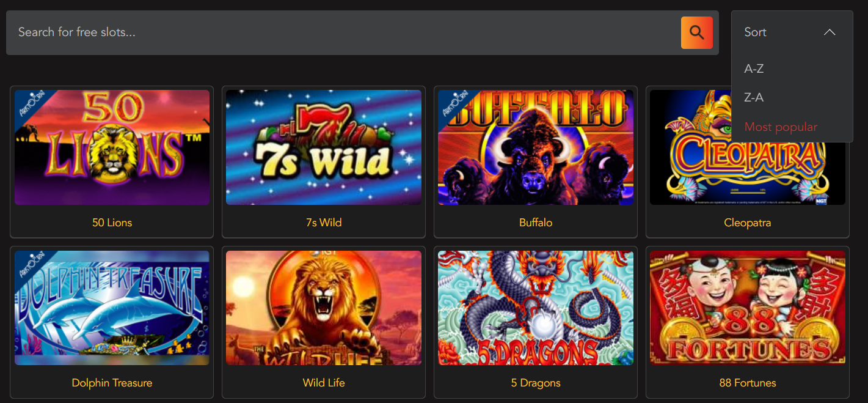Click the Buffalo title link
The height and width of the screenshot is (403, 868).
(x=536, y=223)
